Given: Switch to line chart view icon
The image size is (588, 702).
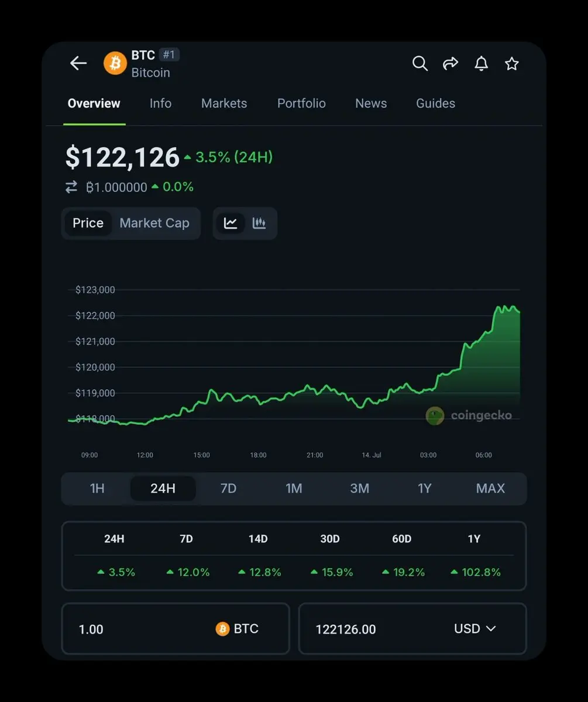Looking at the screenshot, I should pos(231,223).
